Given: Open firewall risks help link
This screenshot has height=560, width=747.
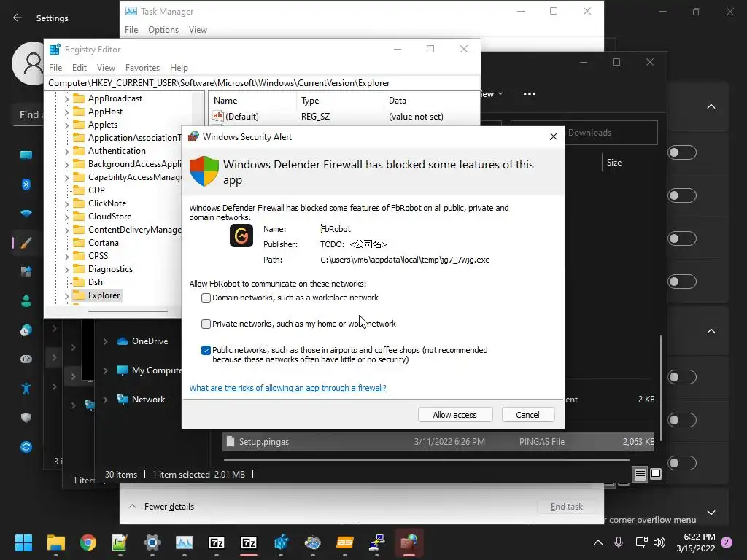Looking at the screenshot, I should pyautogui.click(x=287, y=388).
